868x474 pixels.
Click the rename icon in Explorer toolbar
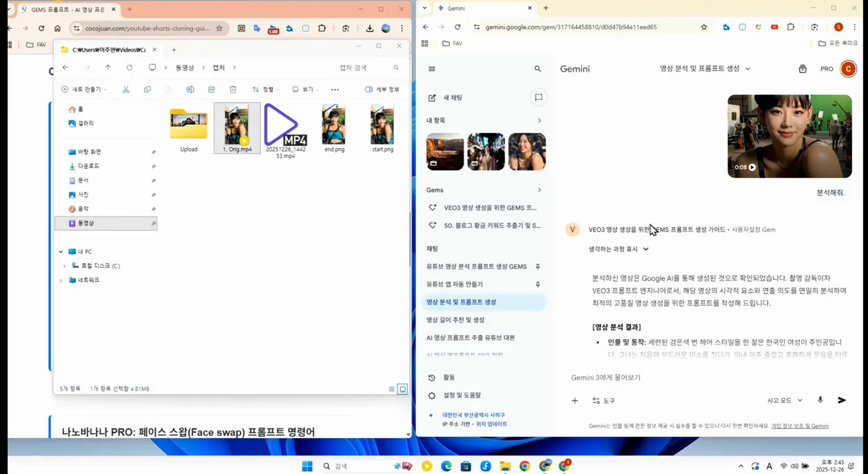pos(190,90)
